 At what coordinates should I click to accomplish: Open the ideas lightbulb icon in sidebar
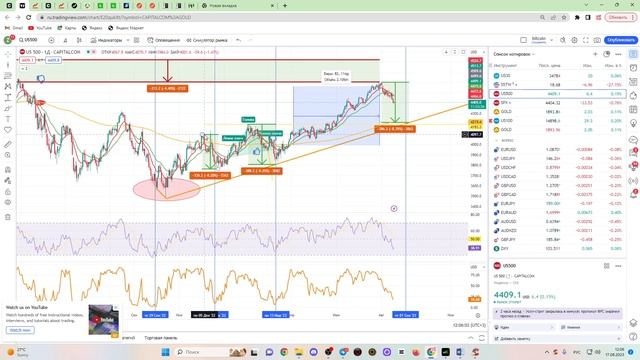click(x=633, y=123)
